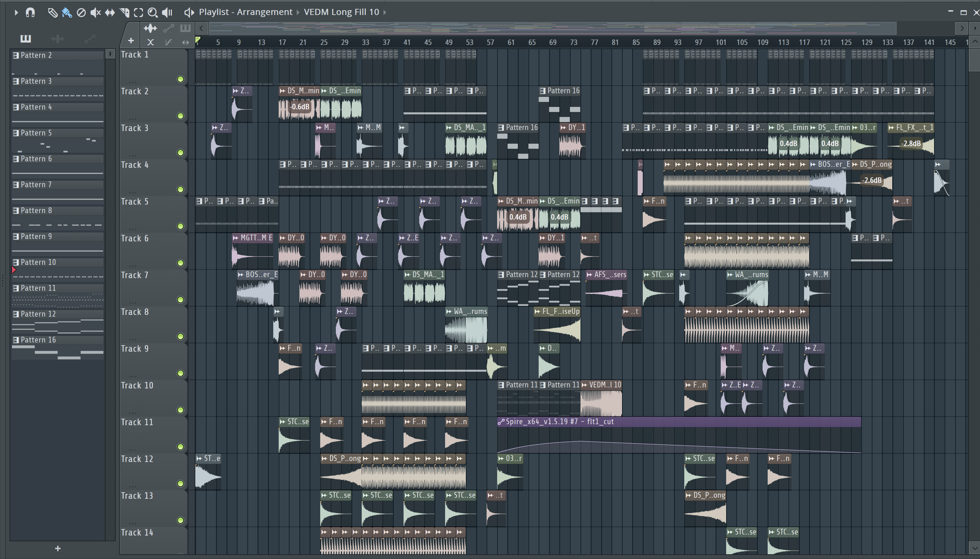Click the speaker icon beside Playlist title

pyautogui.click(x=189, y=12)
